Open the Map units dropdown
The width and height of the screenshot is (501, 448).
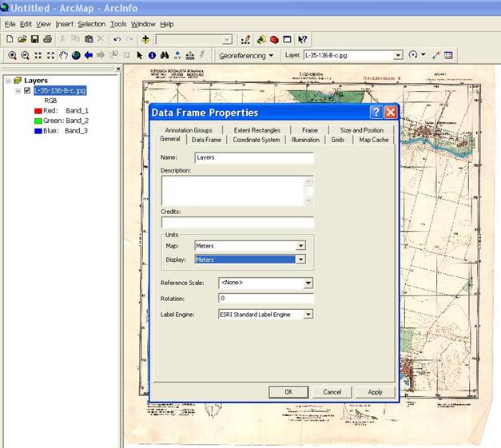click(x=300, y=246)
